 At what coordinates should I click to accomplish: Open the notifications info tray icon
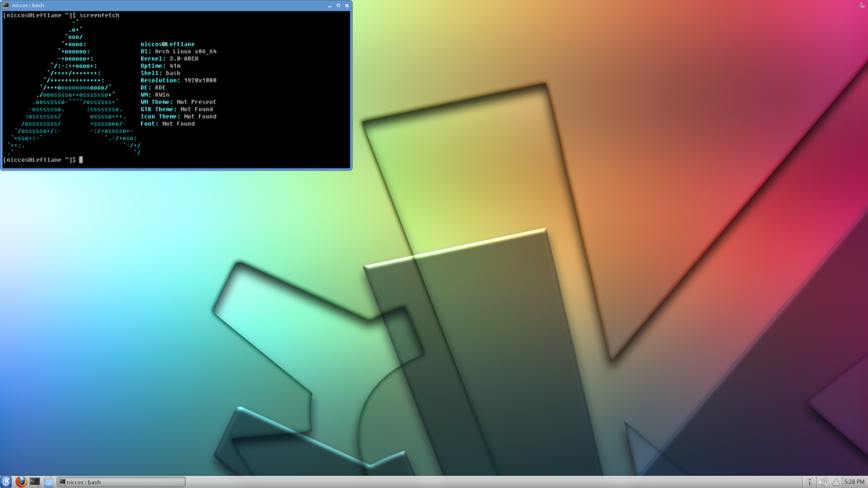click(809, 481)
